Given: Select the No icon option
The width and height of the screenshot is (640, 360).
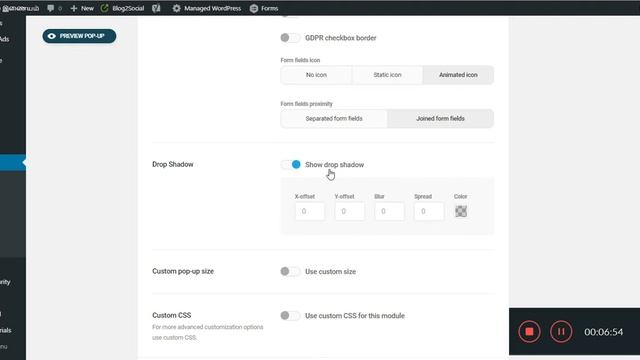Looking at the screenshot, I should coord(316,75).
